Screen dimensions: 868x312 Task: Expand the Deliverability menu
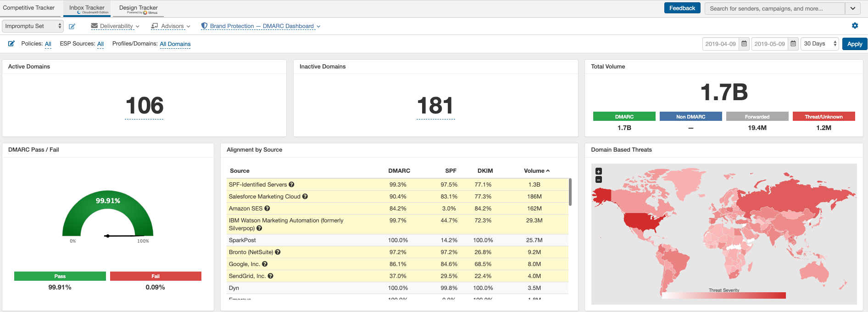(115, 26)
